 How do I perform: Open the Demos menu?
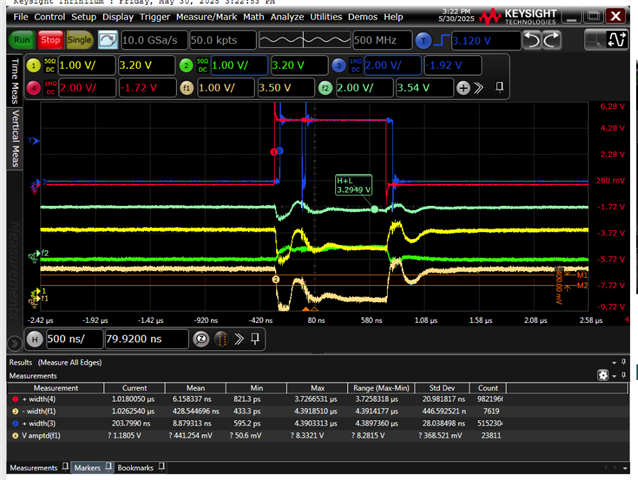coord(363,17)
